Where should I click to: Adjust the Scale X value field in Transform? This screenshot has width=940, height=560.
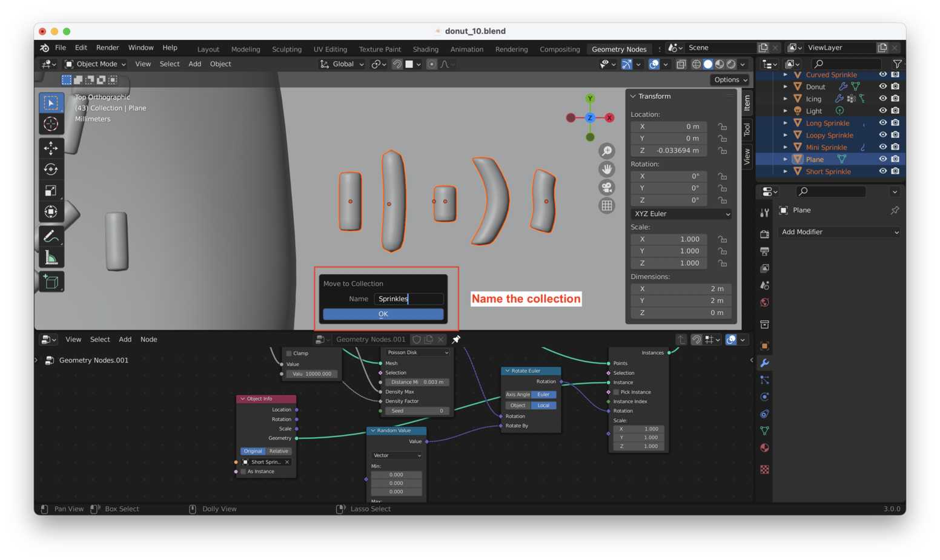(x=681, y=239)
